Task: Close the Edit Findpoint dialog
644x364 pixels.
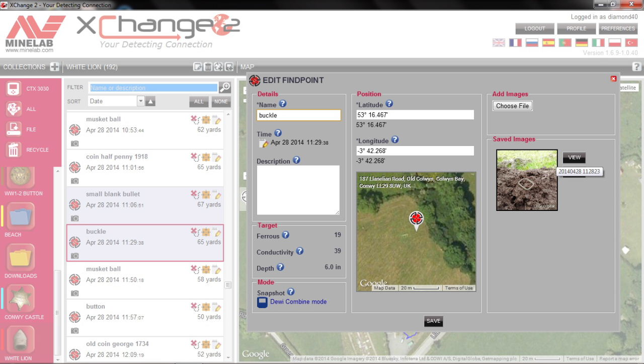Action: (x=613, y=79)
